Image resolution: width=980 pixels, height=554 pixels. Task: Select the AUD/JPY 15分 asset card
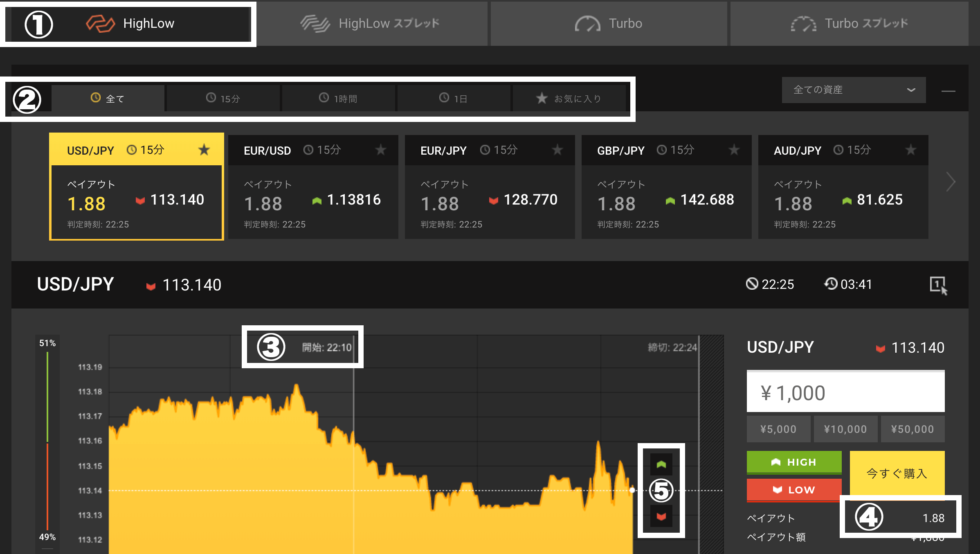pos(843,187)
